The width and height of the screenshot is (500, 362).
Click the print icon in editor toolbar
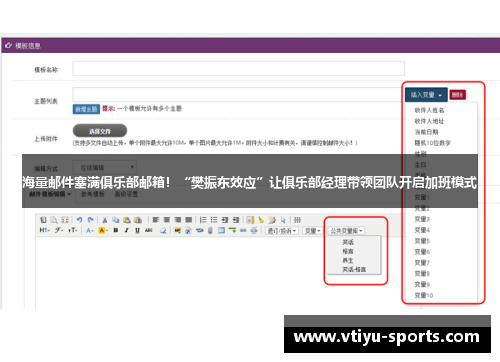(x=254, y=230)
